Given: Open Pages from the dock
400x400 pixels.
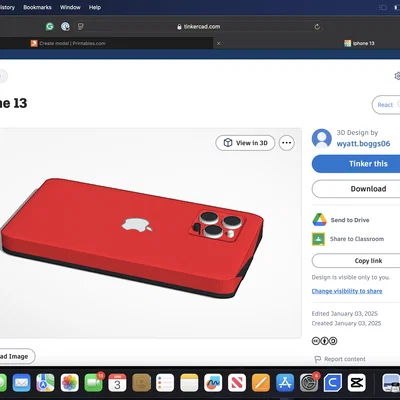Looking at the screenshot, I should (x=261, y=382).
